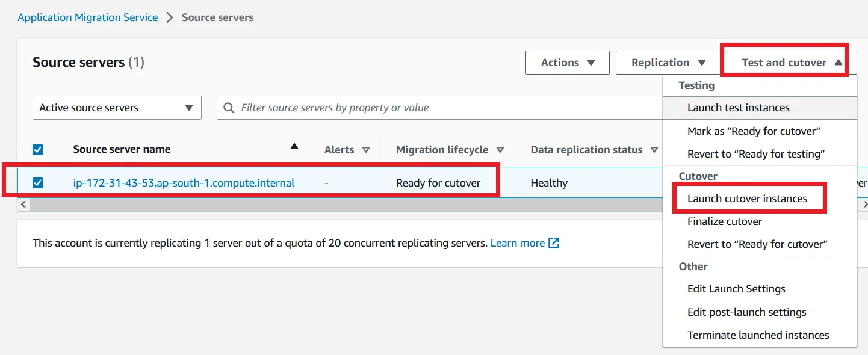Sort by Alerts column arrow

point(366,150)
